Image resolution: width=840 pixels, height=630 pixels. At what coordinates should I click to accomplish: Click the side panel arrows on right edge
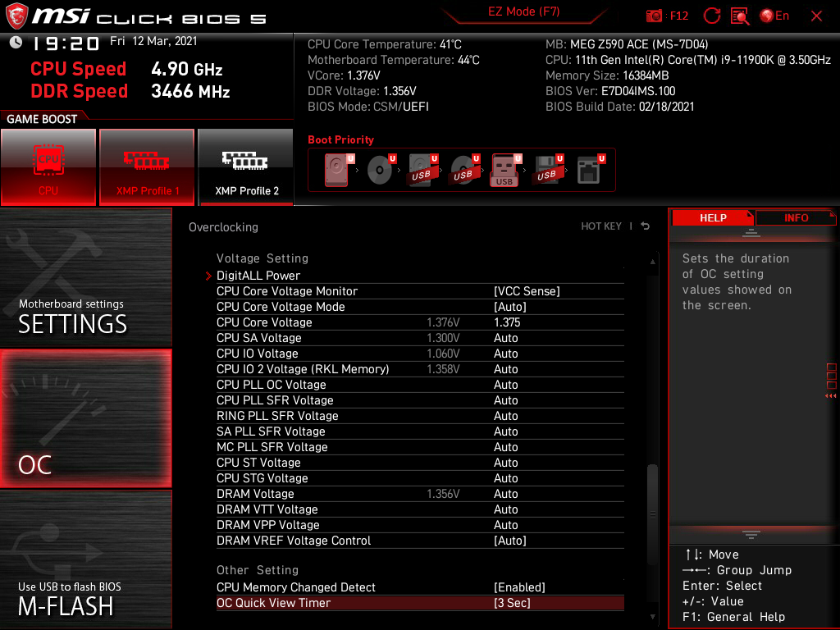(831, 396)
